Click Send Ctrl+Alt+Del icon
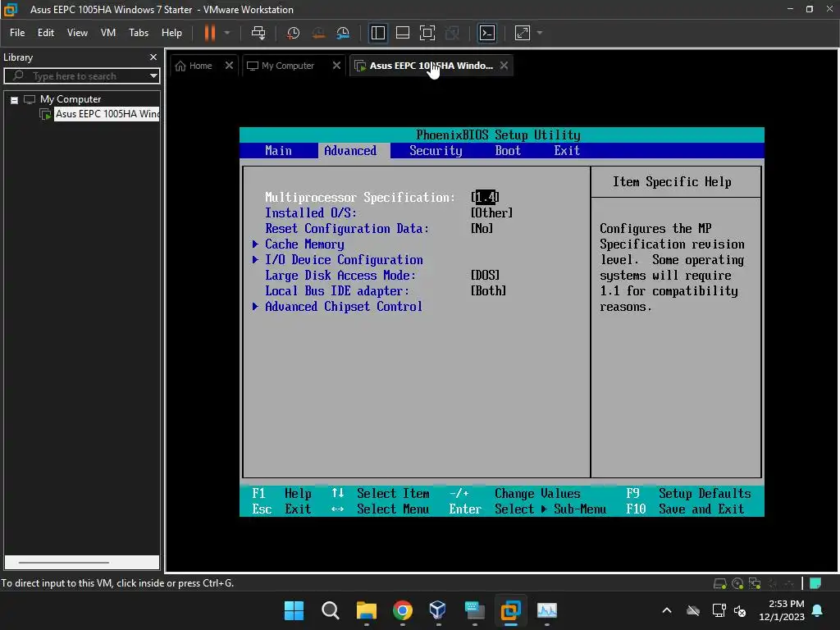 tap(258, 33)
